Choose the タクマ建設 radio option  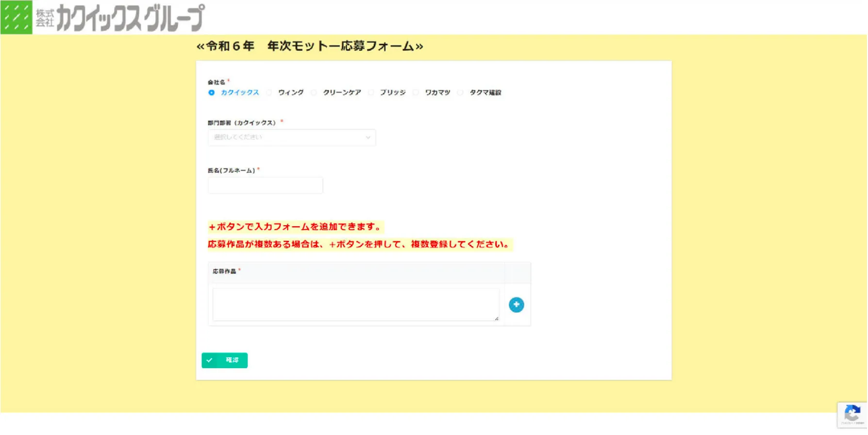461,93
